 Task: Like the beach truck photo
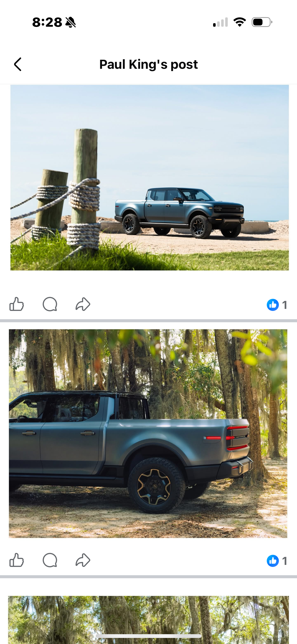[x=17, y=304]
